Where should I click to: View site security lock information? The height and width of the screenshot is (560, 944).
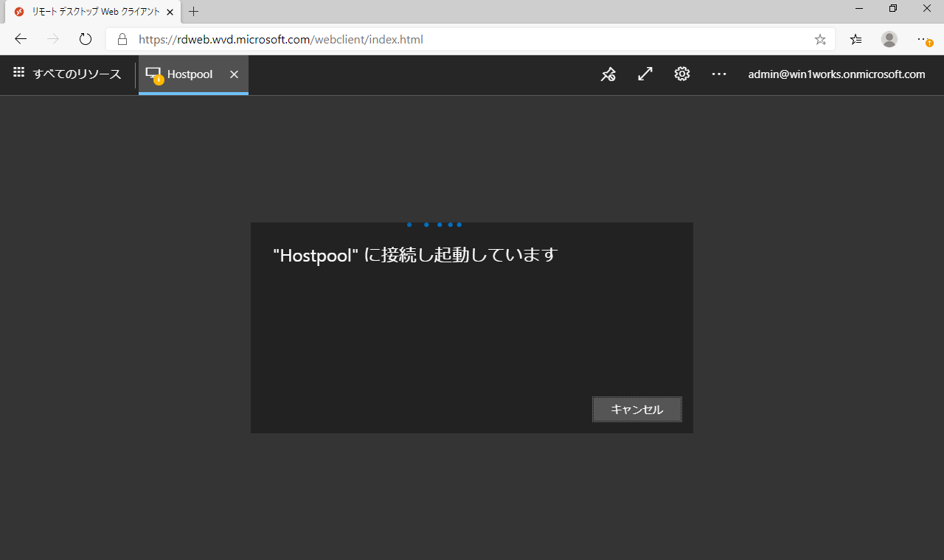point(122,40)
